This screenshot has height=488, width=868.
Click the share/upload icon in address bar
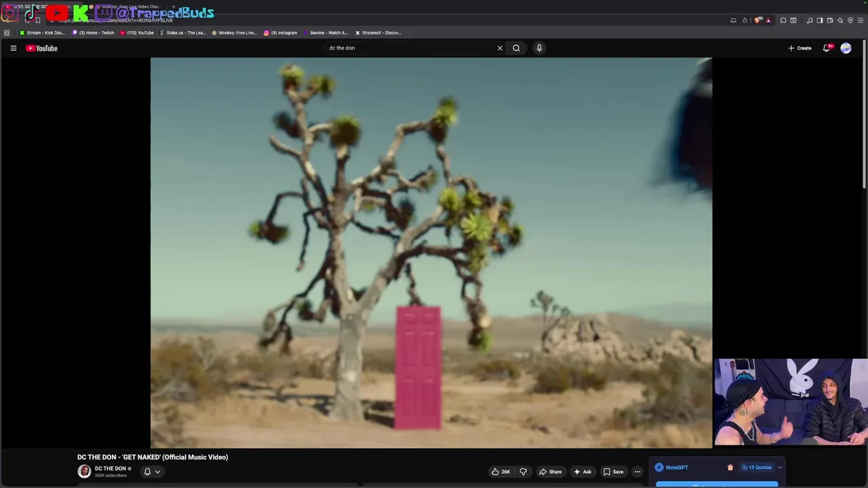point(745,20)
